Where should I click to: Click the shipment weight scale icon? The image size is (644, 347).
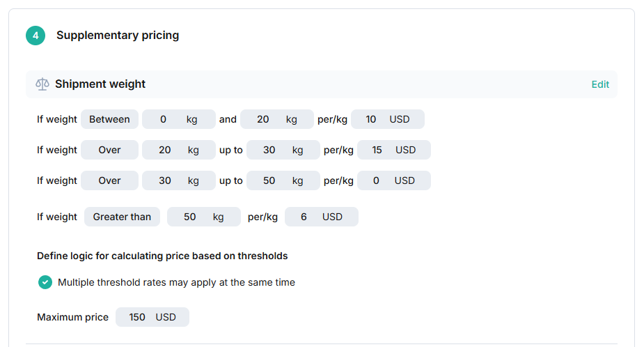(x=42, y=84)
